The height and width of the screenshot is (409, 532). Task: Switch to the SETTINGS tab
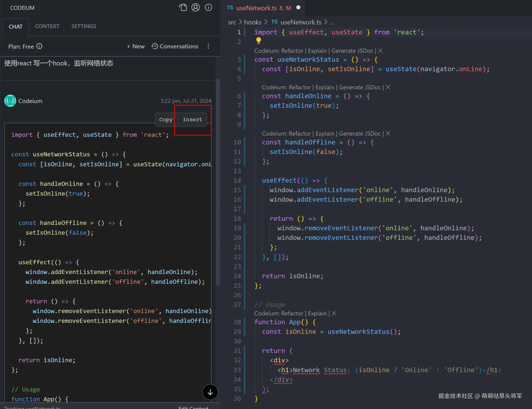[83, 26]
